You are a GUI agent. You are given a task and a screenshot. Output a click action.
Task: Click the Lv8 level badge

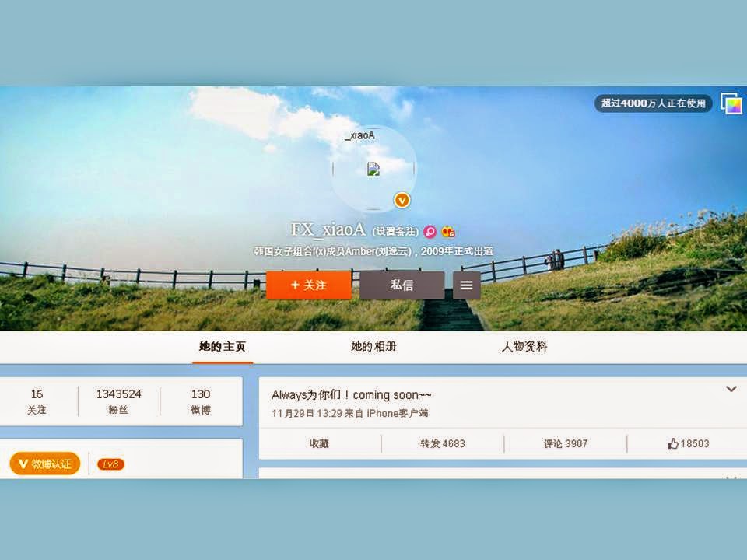(x=110, y=464)
